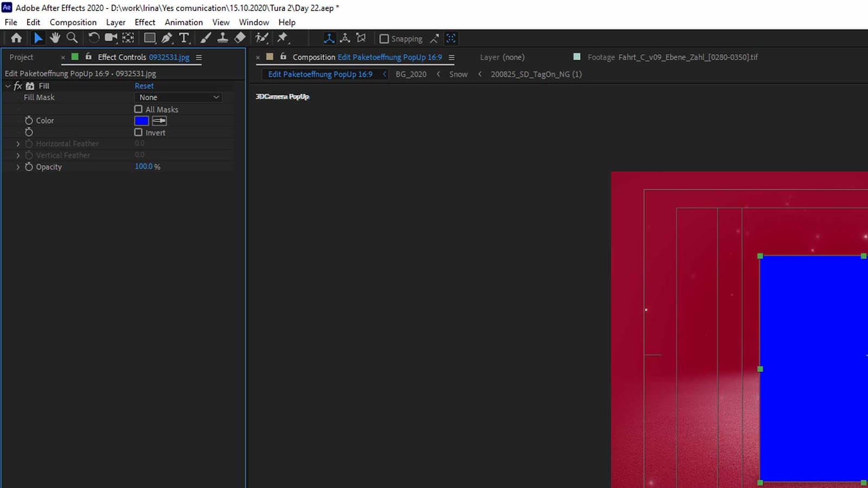Select the Hand tool
Viewport: 868px width, 488px height.
(x=55, y=38)
